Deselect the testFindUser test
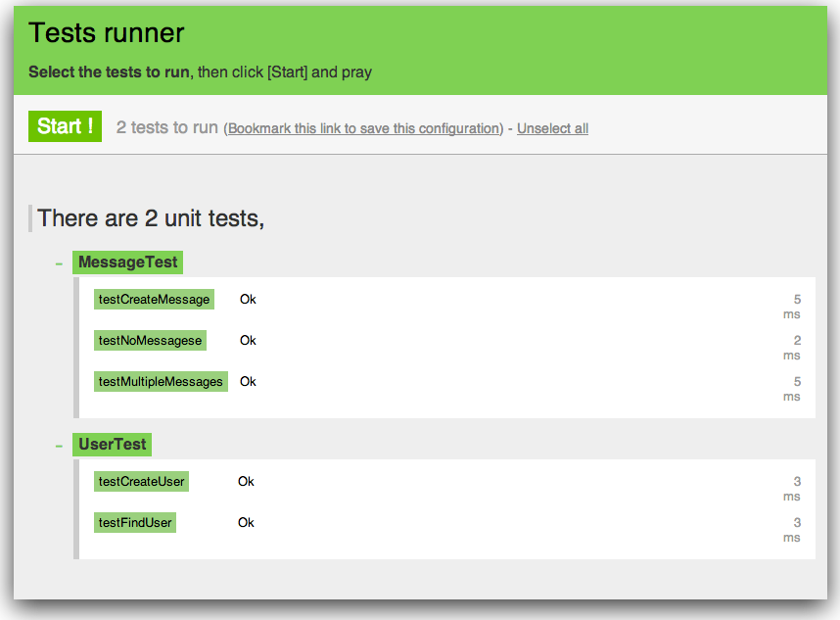Image resolution: width=840 pixels, height=620 pixels. pos(135,523)
